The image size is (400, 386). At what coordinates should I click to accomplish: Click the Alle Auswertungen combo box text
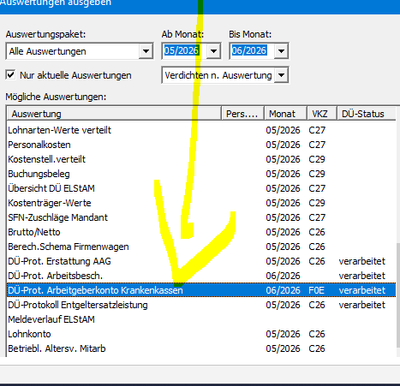[x=47, y=51]
